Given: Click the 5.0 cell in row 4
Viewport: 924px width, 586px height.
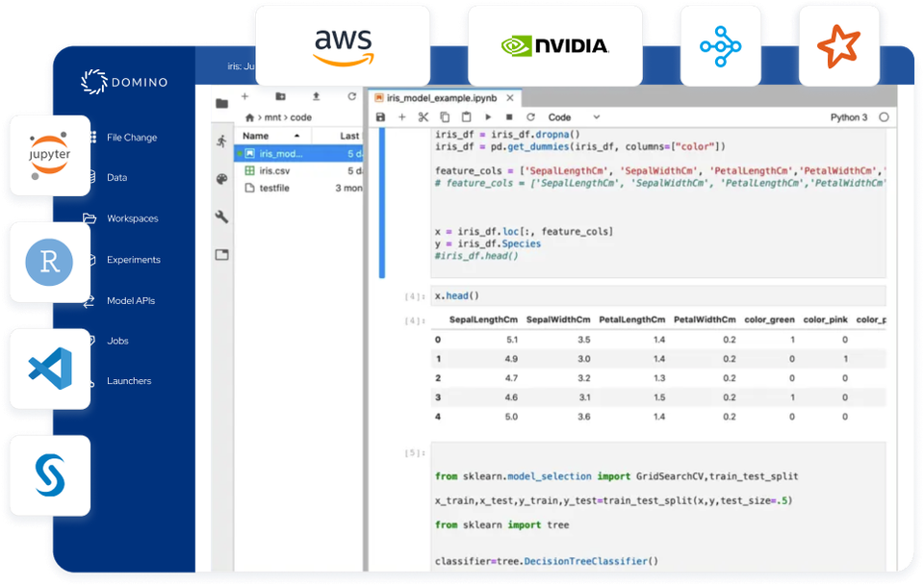Looking at the screenshot, I should [511, 417].
